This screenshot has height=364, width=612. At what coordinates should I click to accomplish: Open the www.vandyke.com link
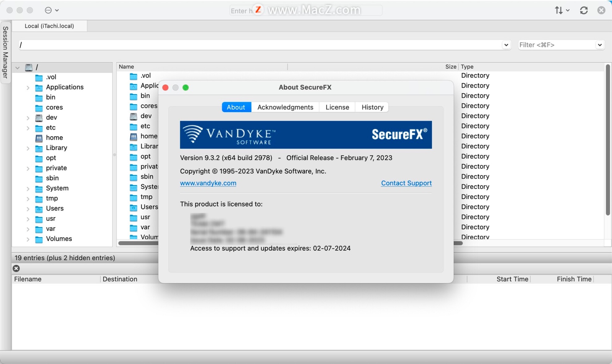[x=208, y=183]
